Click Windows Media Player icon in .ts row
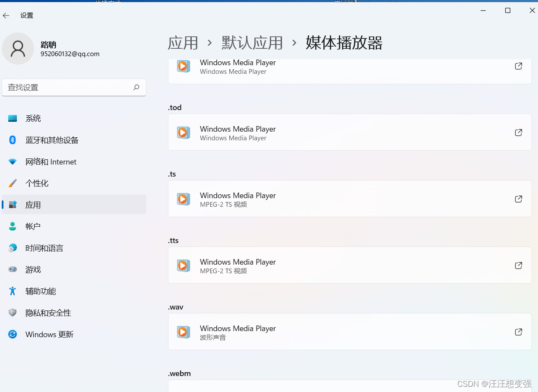 pos(183,199)
